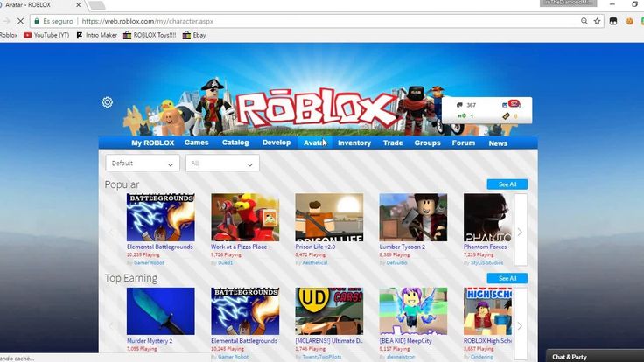Open creator link Dued1
644x362 pixels.
click(x=225, y=262)
